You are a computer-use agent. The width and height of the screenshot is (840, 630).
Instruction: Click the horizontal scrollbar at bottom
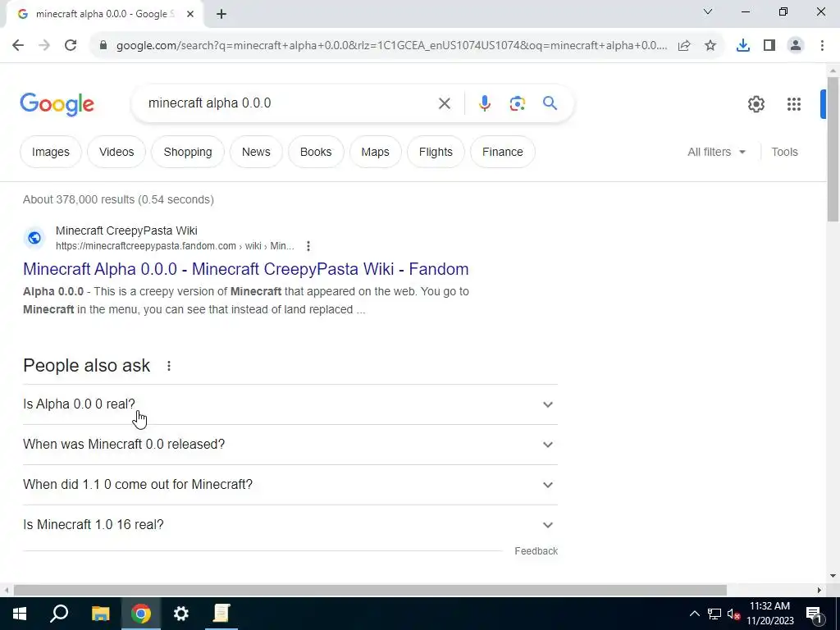coord(370,590)
